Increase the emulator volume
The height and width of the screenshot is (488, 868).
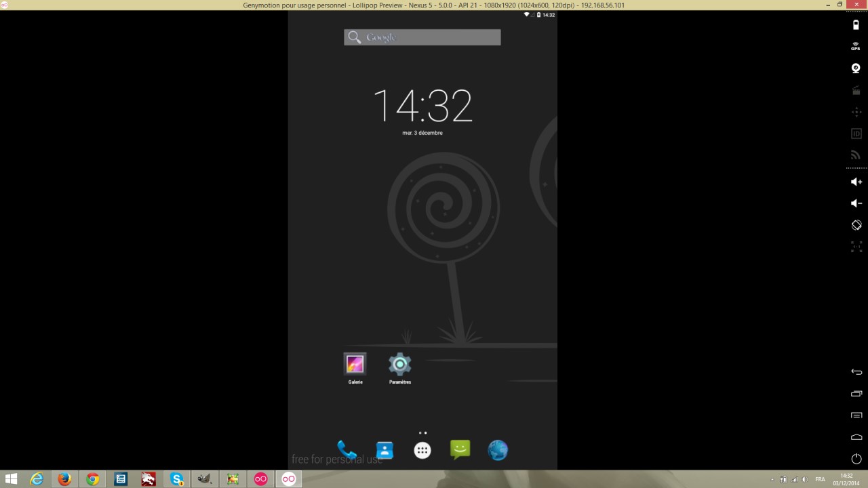pyautogui.click(x=855, y=182)
